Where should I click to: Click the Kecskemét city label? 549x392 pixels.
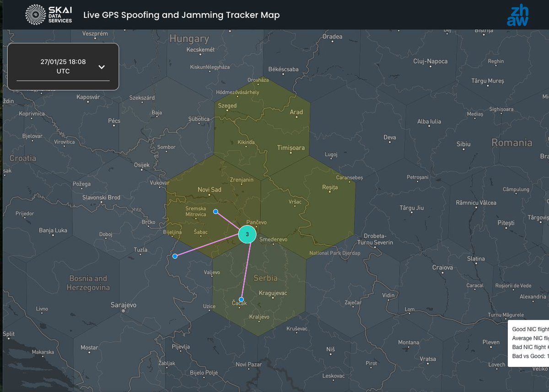[201, 50]
